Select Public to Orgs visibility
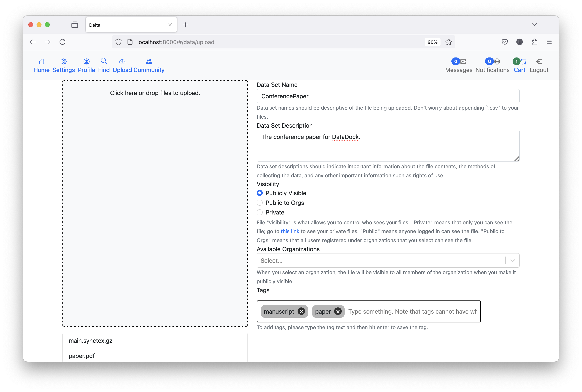The width and height of the screenshot is (582, 392). (260, 203)
